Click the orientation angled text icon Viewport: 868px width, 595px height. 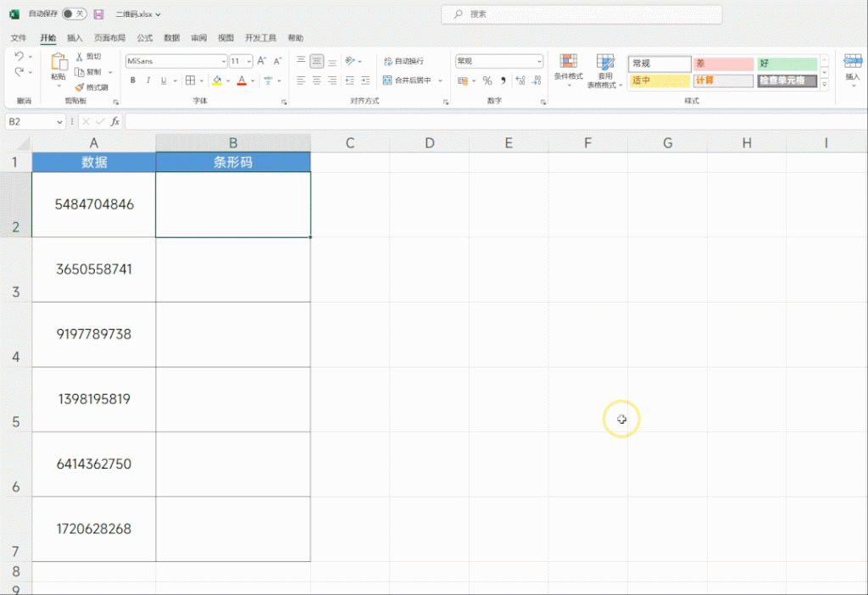[x=350, y=61]
